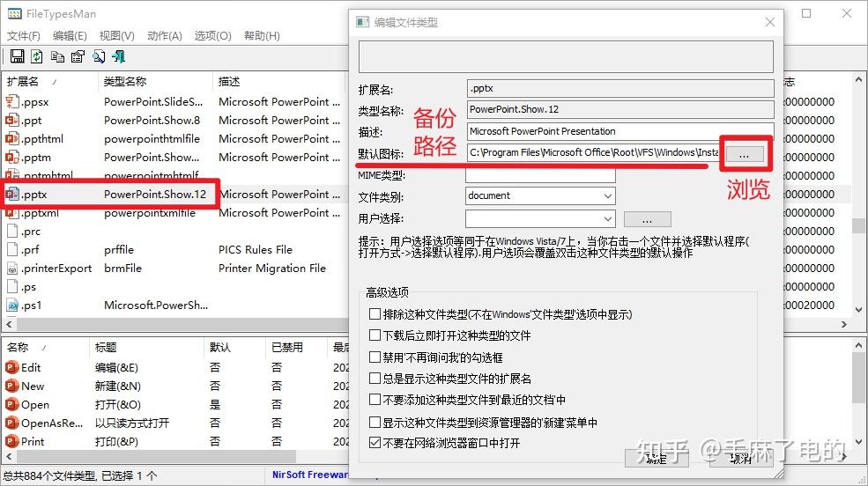Open the 帮助(H) menu
The height and width of the screenshot is (486, 868).
point(262,36)
